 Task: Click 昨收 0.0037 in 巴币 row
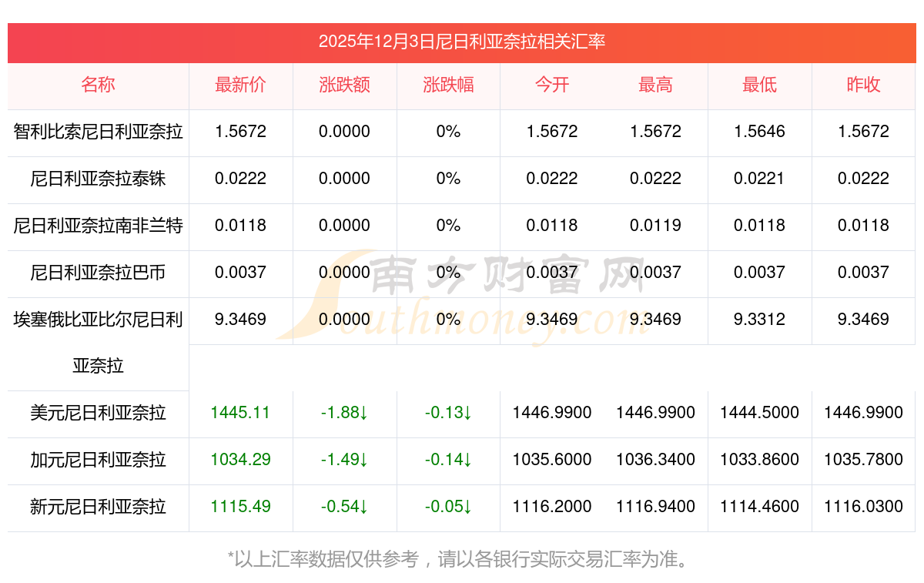pyautogui.click(x=863, y=273)
